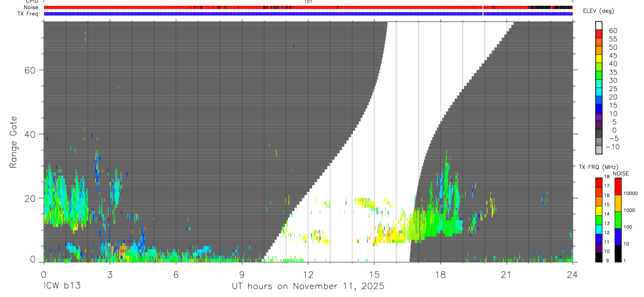Click the black 9–10 MHz TX FRQ swatch
The height and width of the screenshot is (297, 644).
click(599, 257)
